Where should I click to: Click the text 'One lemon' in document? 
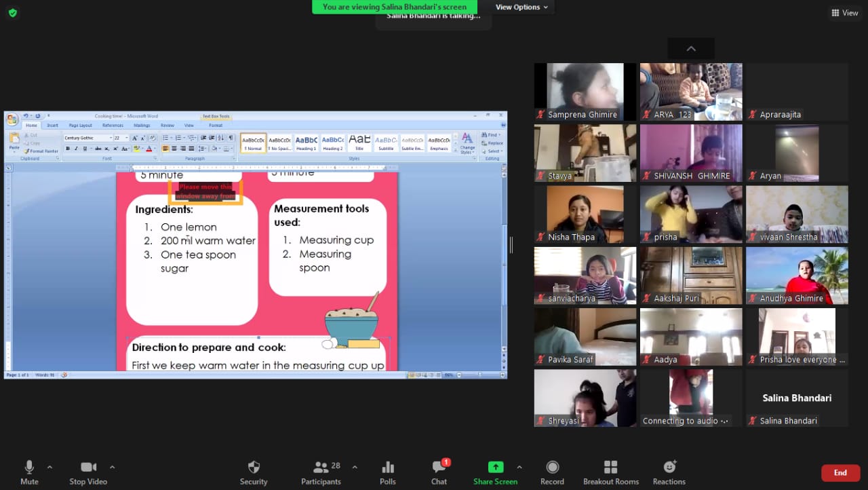[x=189, y=227]
